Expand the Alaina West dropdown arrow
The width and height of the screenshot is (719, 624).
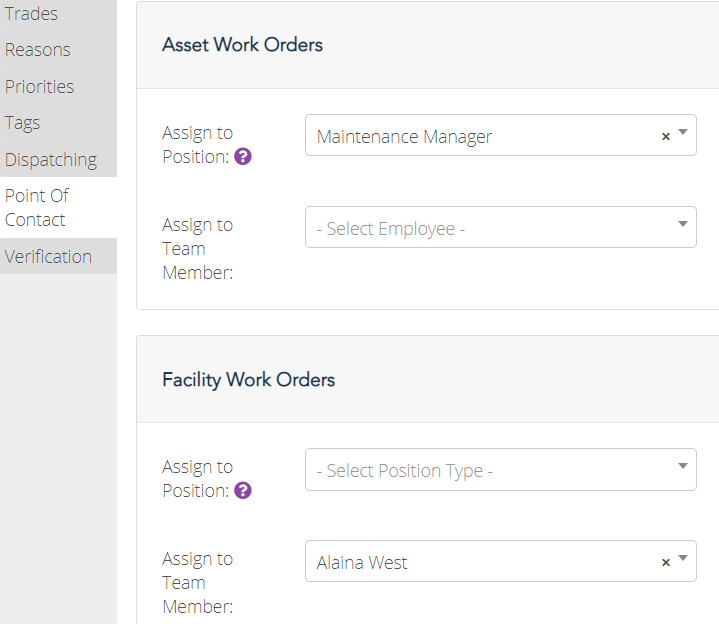(683, 558)
